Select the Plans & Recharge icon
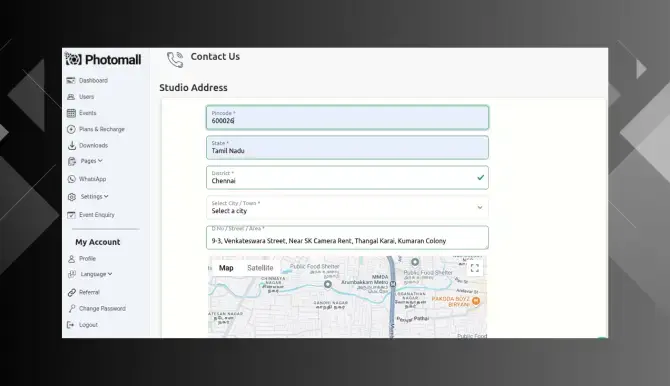Viewport: 670px width, 386px height. coord(71,129)
